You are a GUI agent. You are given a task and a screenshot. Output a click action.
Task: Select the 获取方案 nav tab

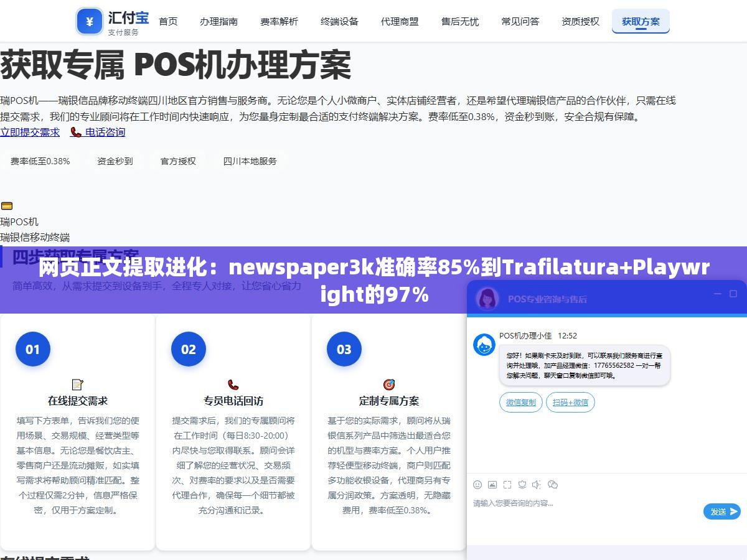pos(641,21)
